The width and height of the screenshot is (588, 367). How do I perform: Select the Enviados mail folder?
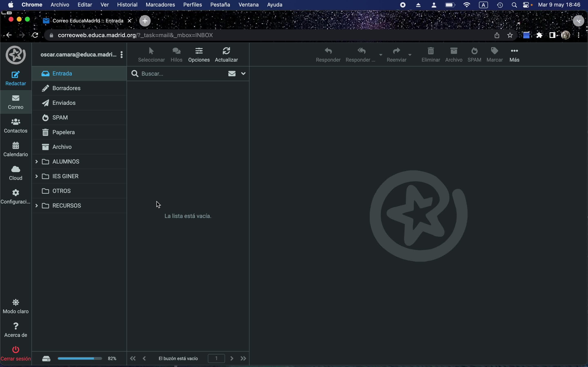pyautogui.click(x=64, y=103)
